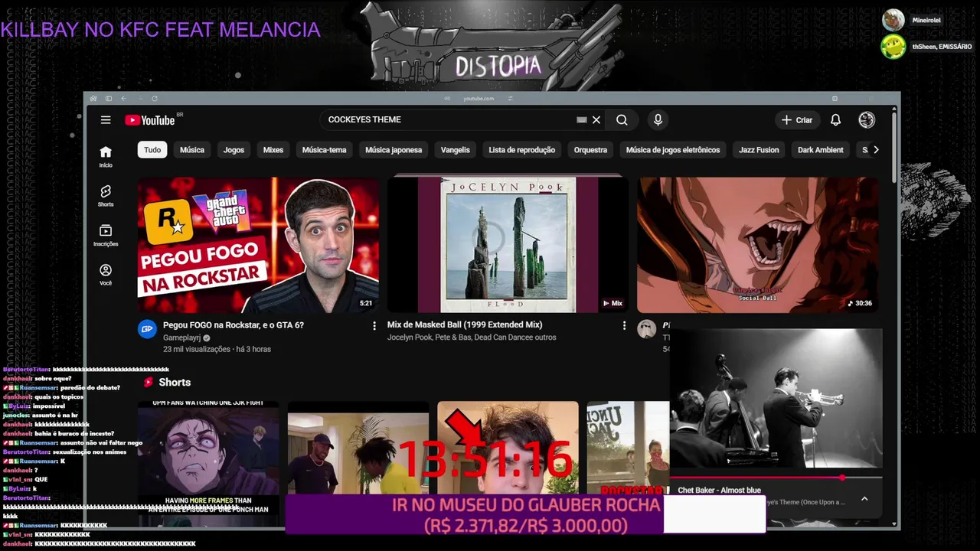Click the thSheen EMISSÁRIO avatar

click(893, 47)
